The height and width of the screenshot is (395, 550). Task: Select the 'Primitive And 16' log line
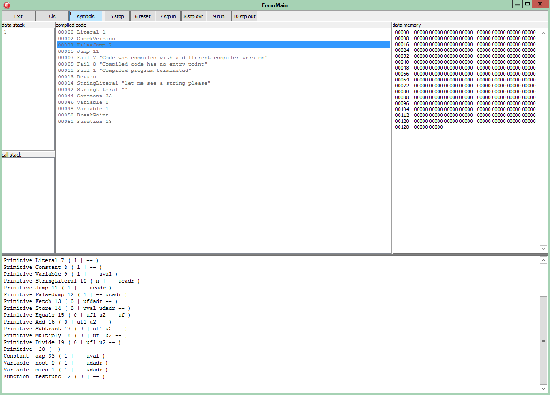click(58, 322)
